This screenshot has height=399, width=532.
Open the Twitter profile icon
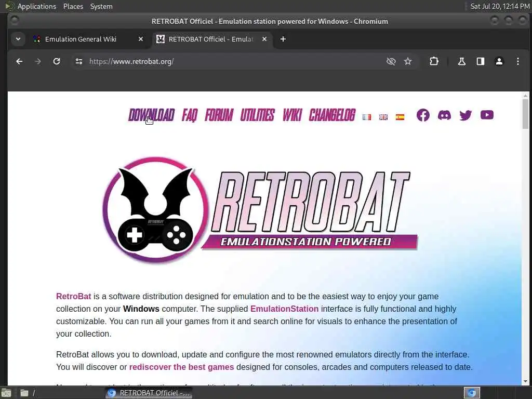tap(465, 115)
